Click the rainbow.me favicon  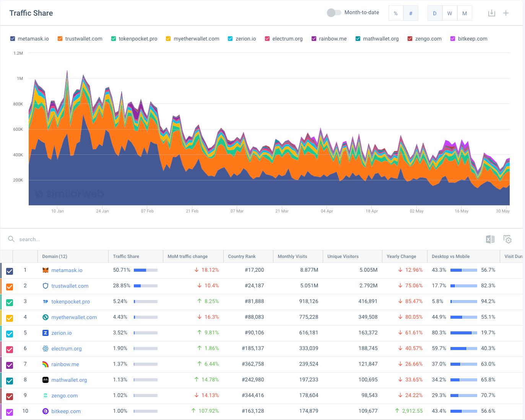(46, 364)
